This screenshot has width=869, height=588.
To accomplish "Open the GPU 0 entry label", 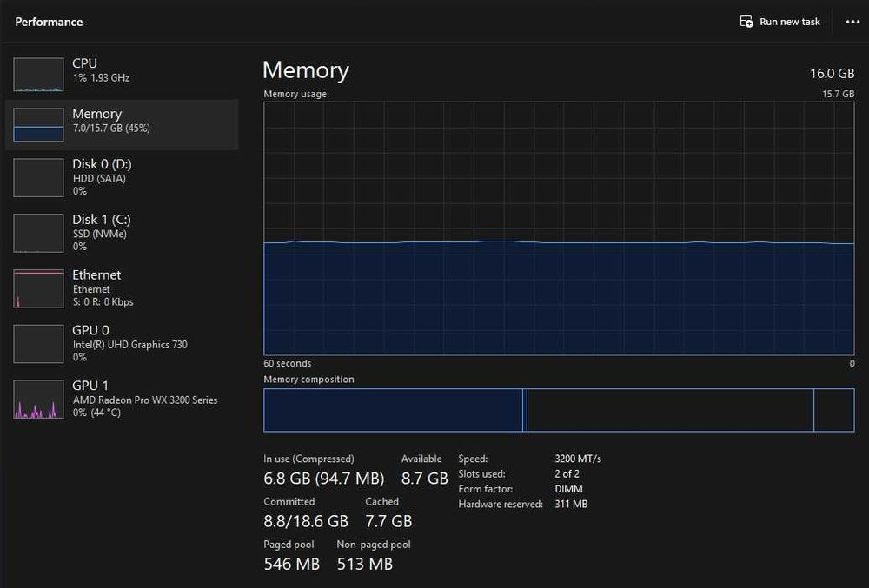I will (x=90, y=330).
